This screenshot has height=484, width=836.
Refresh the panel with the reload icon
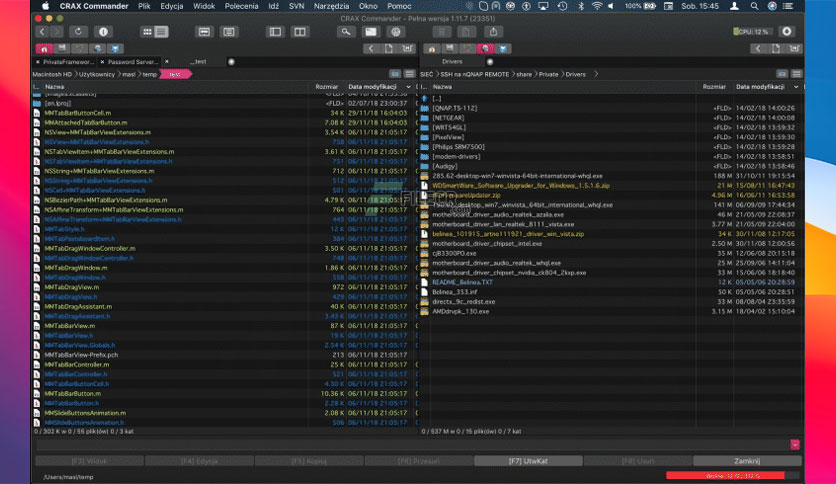[x=78, y=32]
